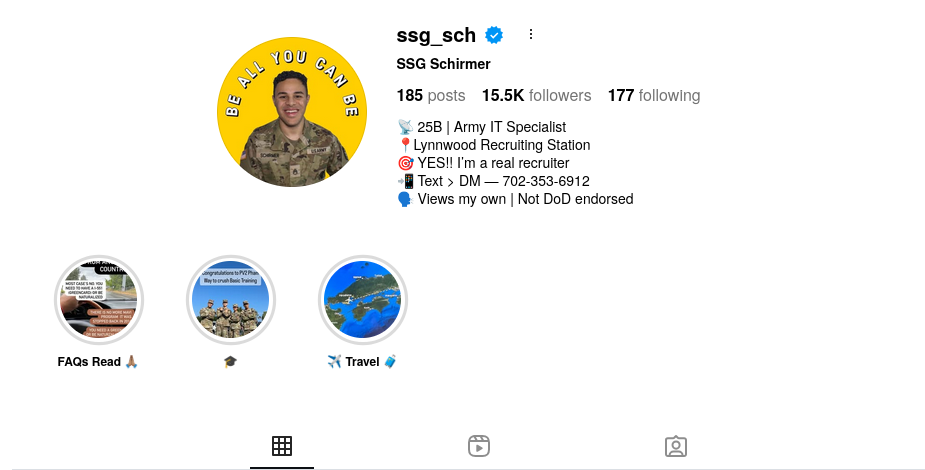View the 15.5K followers list
The width and height of the screenshot is (925, 470).
coord(536,96)
